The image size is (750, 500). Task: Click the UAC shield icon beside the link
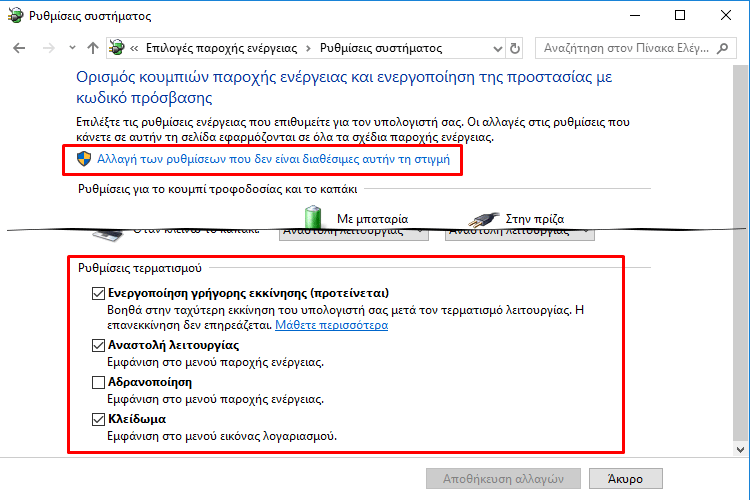pos(84,159)
